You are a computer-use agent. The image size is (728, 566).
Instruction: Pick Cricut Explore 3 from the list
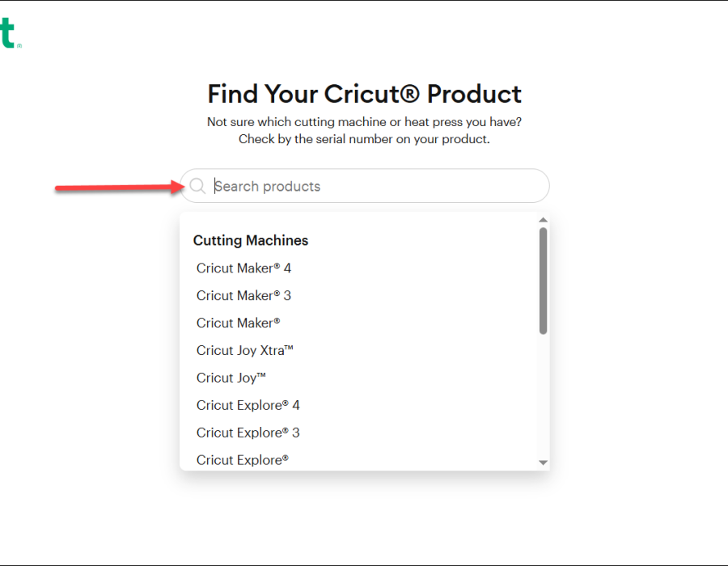tap(248, 433)
